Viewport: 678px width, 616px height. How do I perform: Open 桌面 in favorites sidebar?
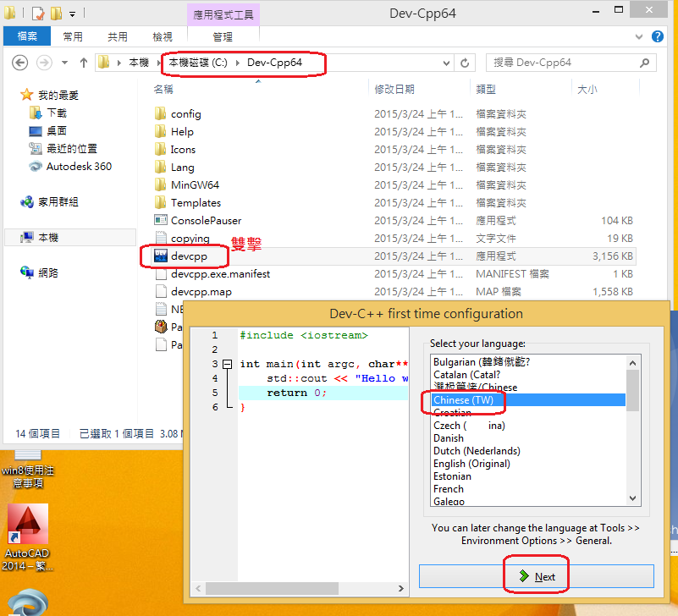(x=47, y=130)
